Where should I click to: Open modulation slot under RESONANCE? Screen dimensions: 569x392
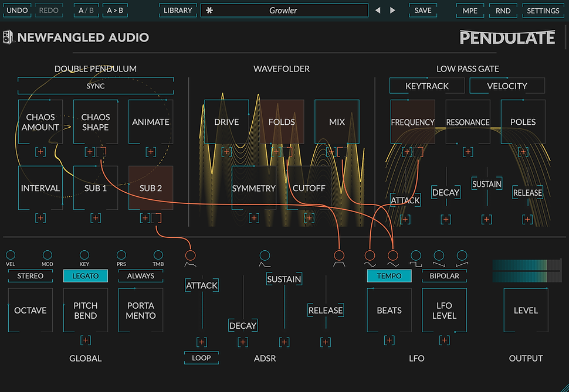coord(468,152)
